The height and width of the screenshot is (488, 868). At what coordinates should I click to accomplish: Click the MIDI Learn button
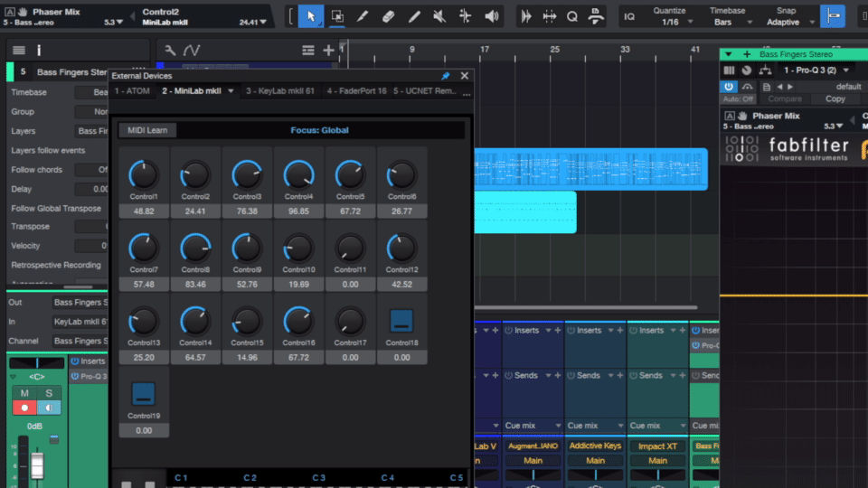click(147, 130)
